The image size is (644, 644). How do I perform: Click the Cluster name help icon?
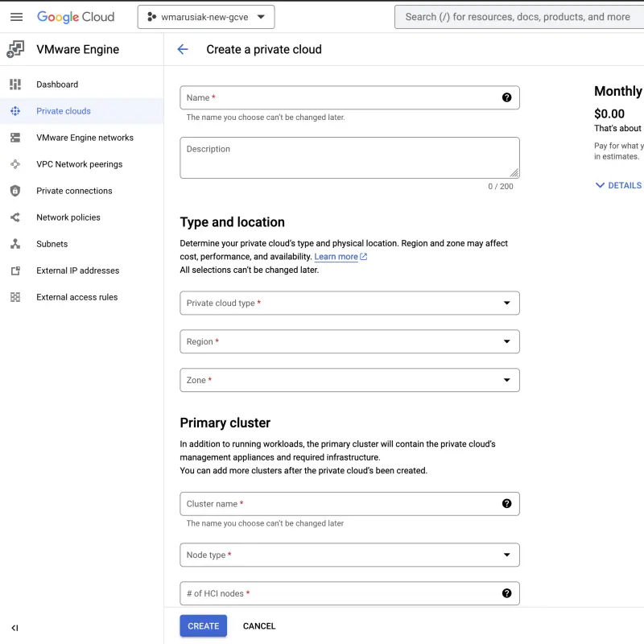(x=506, y=503)
